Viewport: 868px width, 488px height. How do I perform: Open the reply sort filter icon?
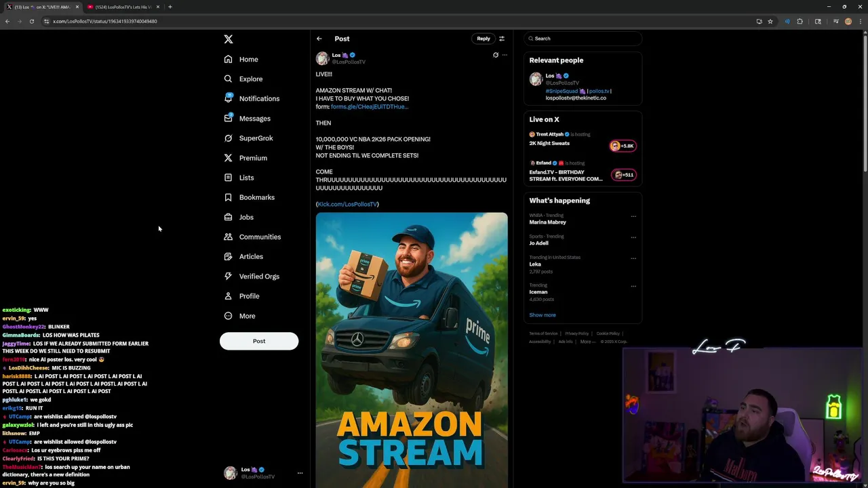click(502, 39)
